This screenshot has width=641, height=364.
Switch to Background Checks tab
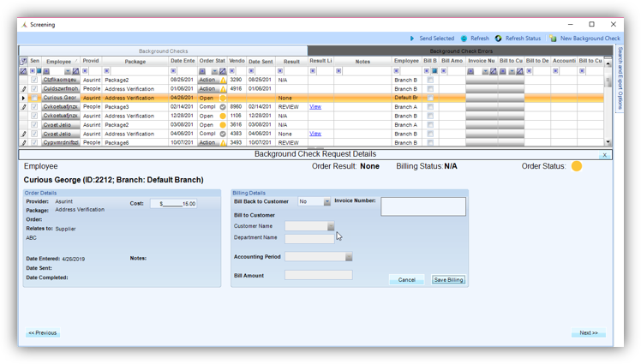tap(163, 51)
